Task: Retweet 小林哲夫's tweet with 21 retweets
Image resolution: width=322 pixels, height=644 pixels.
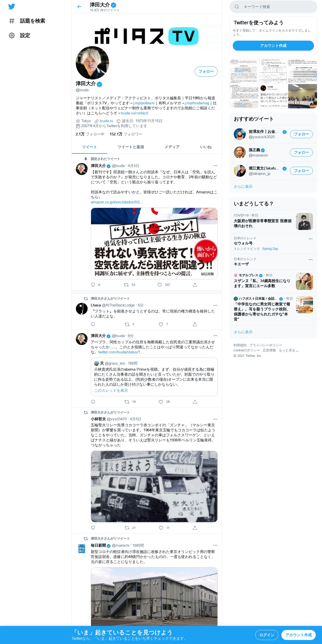Action: [x=127, y=528]
